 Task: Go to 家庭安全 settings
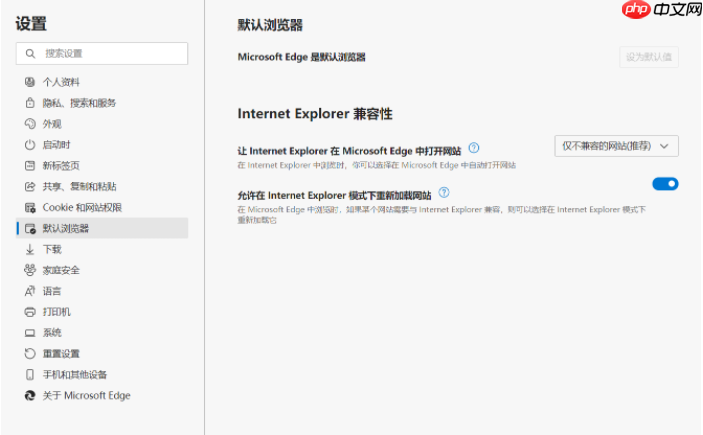tap(102, 270)
